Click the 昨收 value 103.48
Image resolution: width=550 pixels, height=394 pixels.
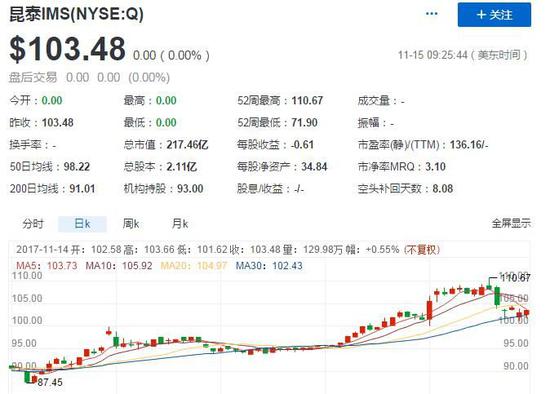tap(58, 123)
